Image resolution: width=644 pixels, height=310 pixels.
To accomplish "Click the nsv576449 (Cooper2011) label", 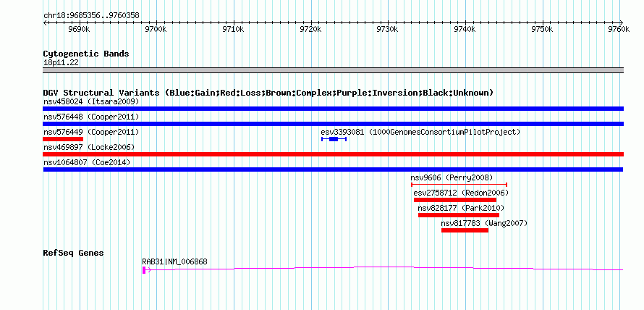I will click(91, 132).
